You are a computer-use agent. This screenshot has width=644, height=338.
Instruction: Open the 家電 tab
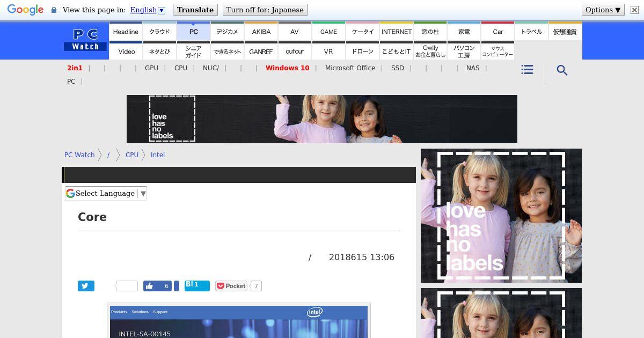[464, 31]
